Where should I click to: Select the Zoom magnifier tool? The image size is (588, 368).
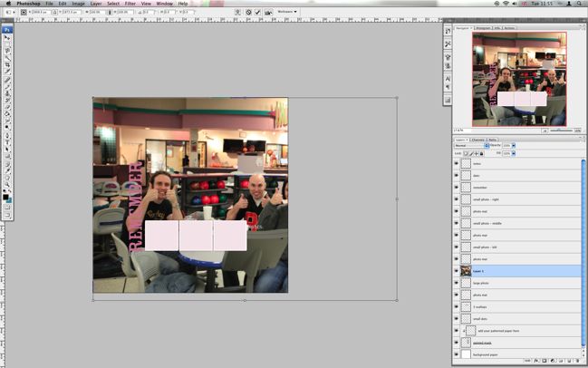point(7,184)
